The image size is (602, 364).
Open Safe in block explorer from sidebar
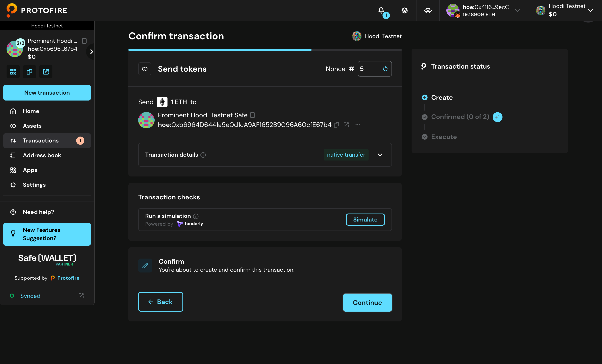click(x=46, y=72)
